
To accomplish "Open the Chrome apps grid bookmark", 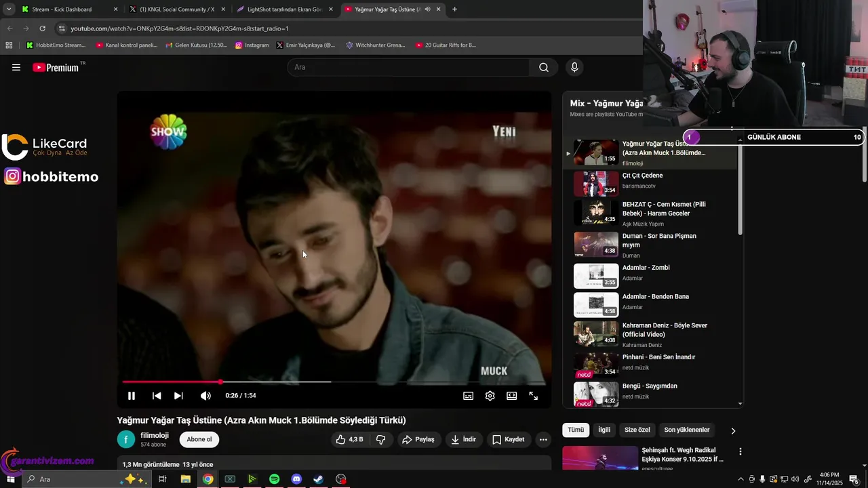I will pos(9,45).
